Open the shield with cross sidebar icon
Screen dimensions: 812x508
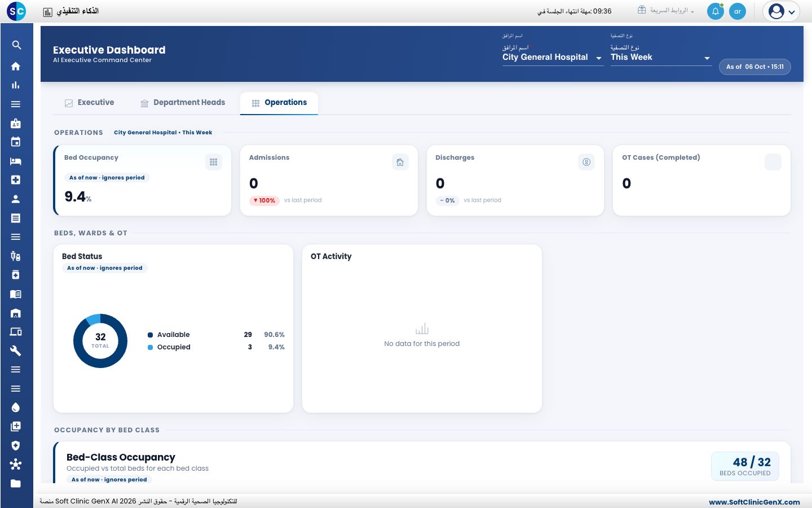(16, 445)
